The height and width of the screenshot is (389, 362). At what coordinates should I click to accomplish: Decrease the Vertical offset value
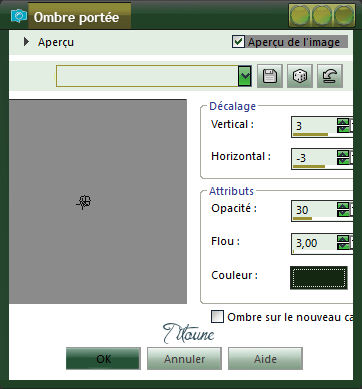click(x=343, y=129)
